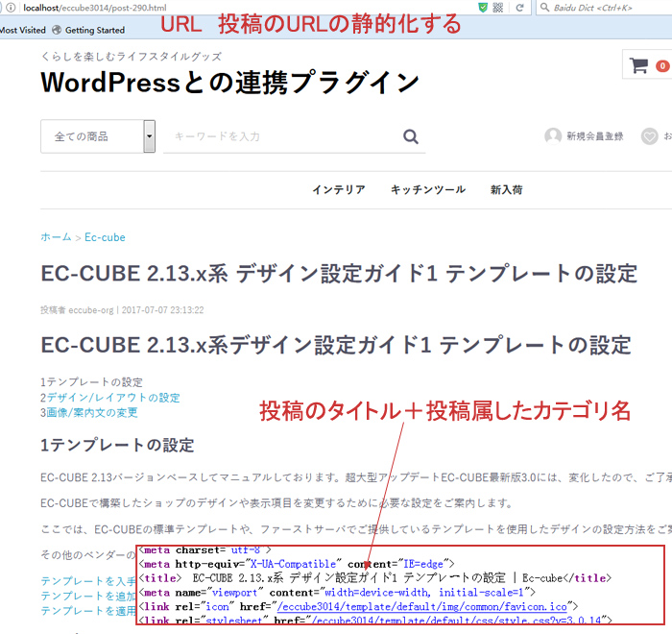
Task: Open the キッチンツール menu item
Action: tap(428, 189)
